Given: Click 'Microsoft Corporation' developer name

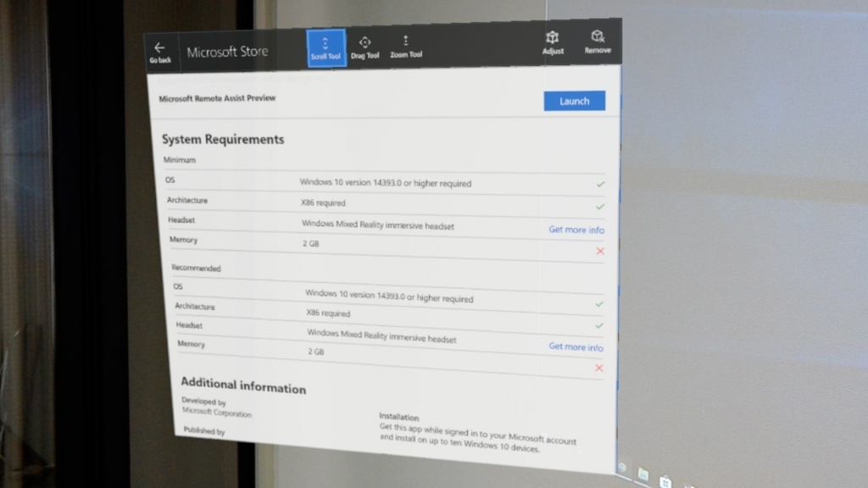Looking at the screenshot, I should [217, 413].
